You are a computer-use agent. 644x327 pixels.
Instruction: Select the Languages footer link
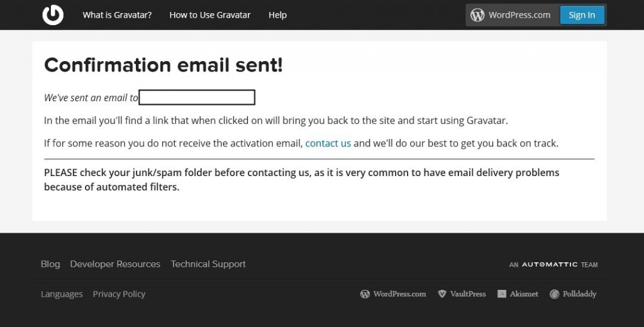coord(62,294)
